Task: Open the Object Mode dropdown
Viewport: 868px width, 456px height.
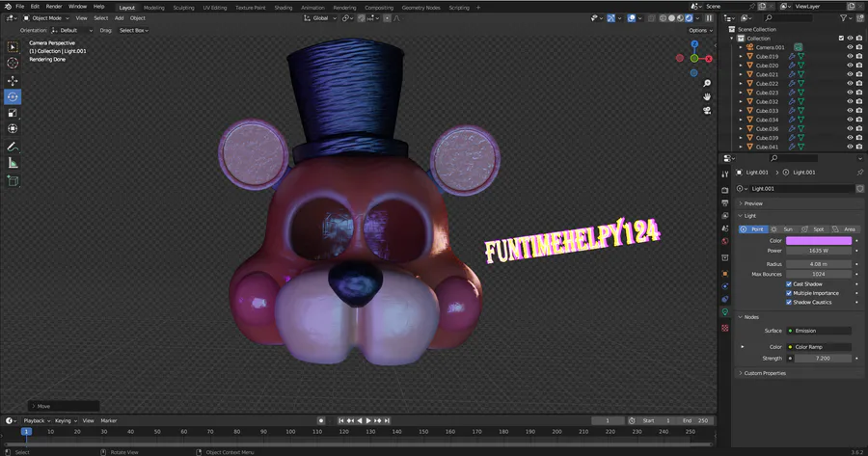Action: pyautogui.click(x=46, y=18)
